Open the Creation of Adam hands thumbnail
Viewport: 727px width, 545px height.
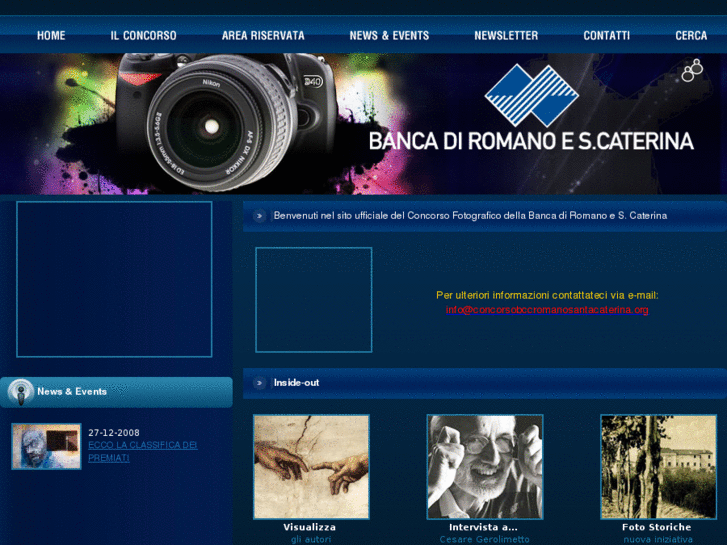click(x=311, y=467)
